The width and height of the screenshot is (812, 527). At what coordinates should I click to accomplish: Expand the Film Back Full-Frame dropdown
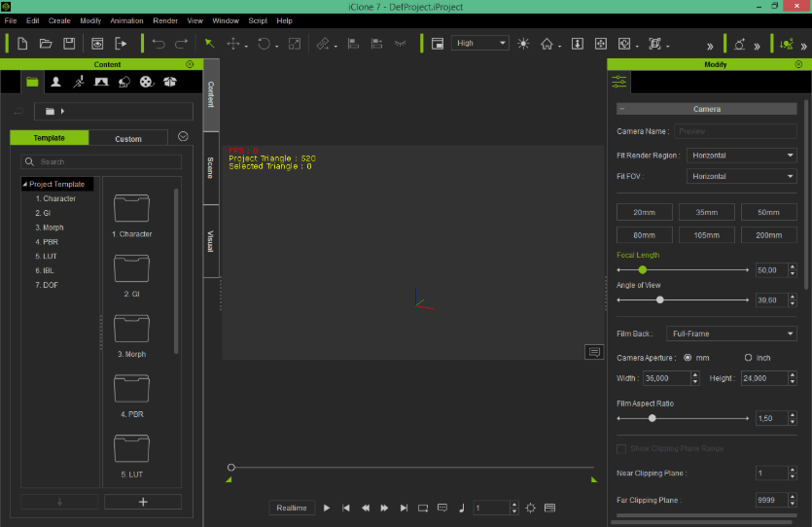click(730, 334)
